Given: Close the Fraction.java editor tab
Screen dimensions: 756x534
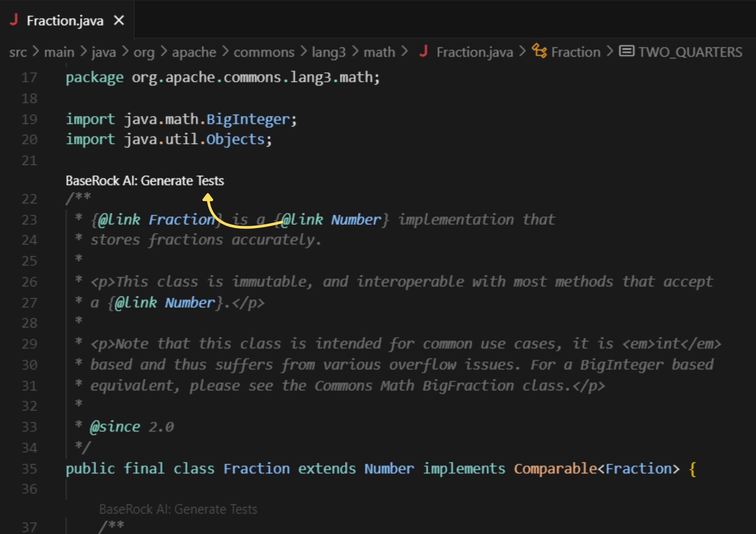Looking at the screenshot, I should coord(119,20).
